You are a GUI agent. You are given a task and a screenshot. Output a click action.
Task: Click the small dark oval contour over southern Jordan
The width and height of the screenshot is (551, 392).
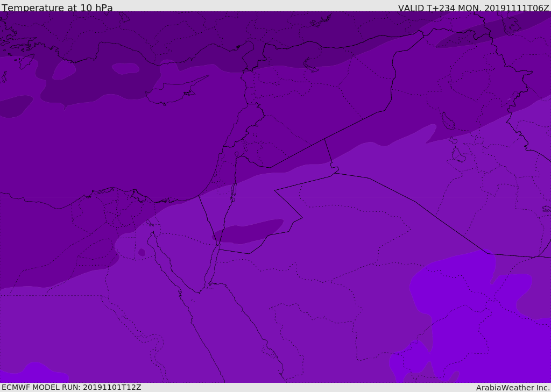(248, 231)
